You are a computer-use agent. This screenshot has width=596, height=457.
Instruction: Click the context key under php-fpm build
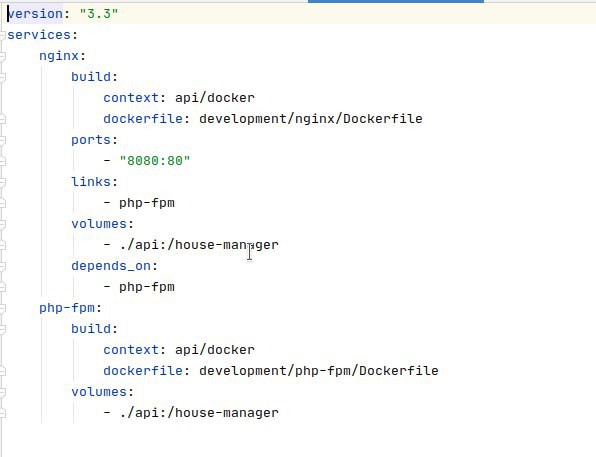131,350
